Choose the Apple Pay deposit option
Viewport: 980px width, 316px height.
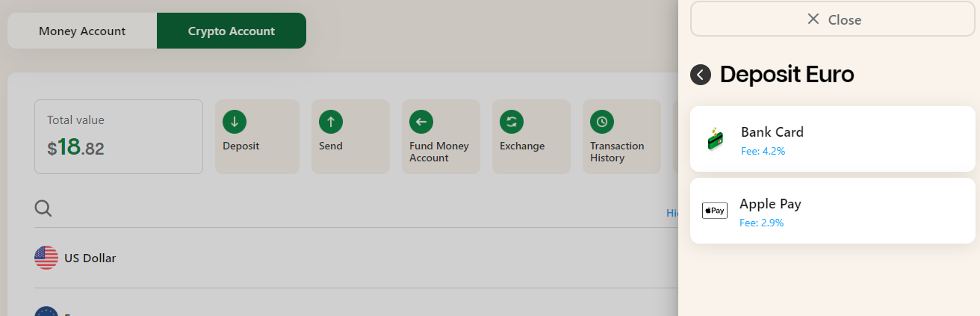[833, 211]
